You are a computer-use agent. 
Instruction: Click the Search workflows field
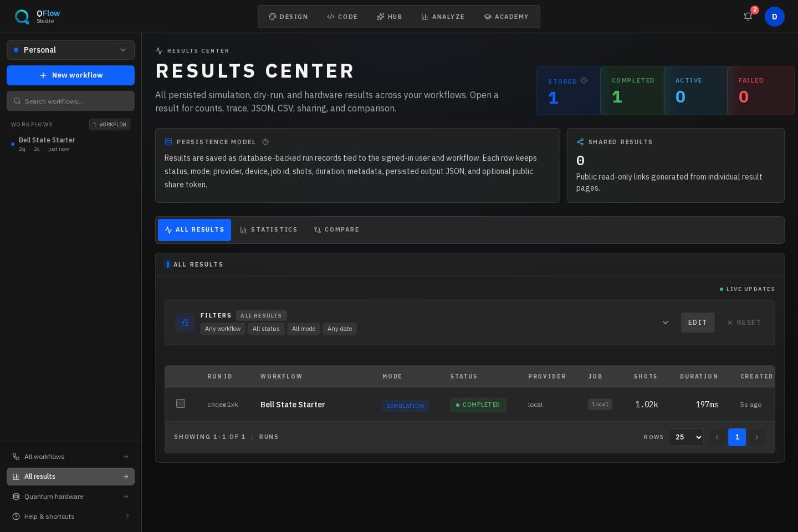[70, 101]
